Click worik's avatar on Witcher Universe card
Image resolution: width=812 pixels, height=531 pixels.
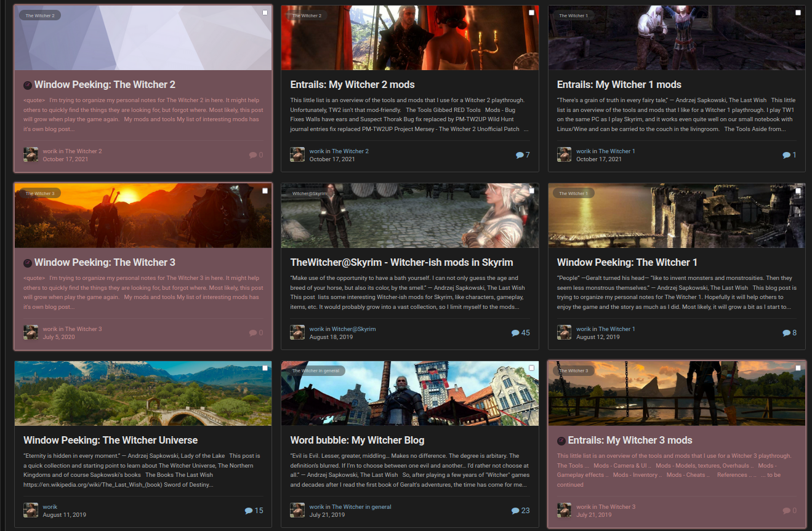31,510
